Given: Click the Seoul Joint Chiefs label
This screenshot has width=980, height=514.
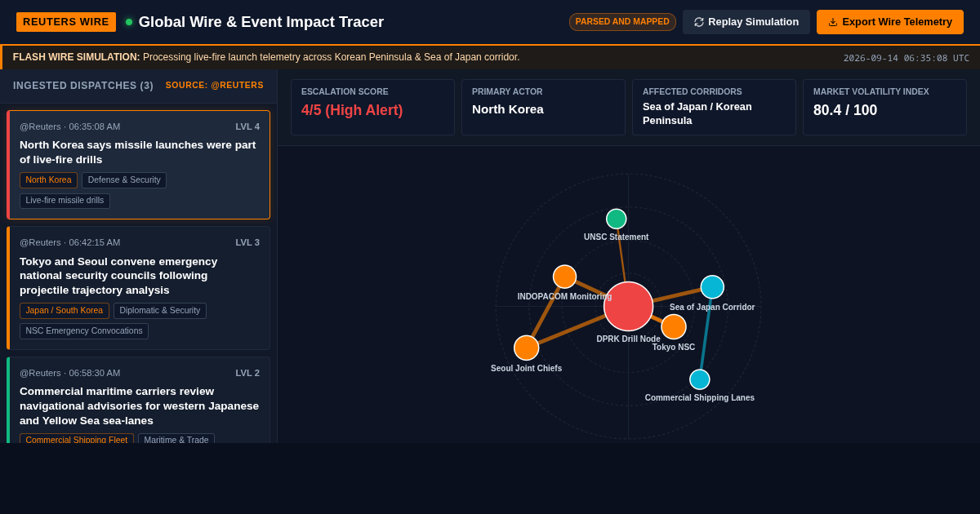Looking at the screenshot, I should tap(527, 369).
